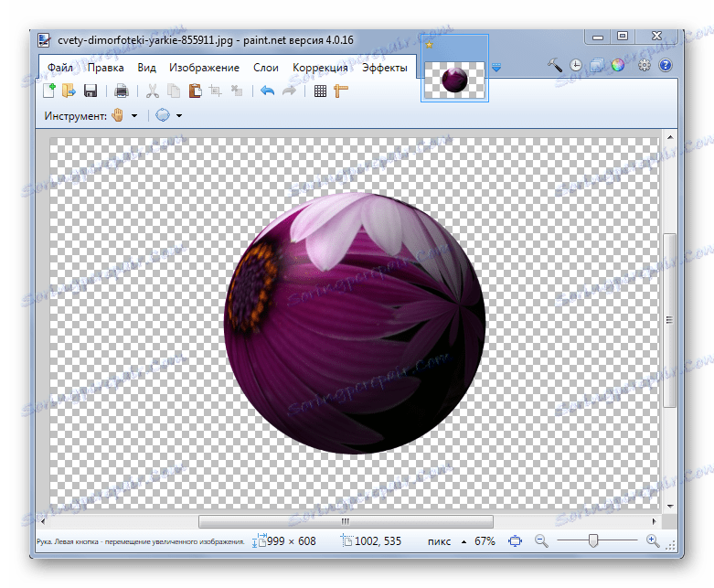Open the Слои menu
This screenshot has width=714, height=588.
click(266, 68)
